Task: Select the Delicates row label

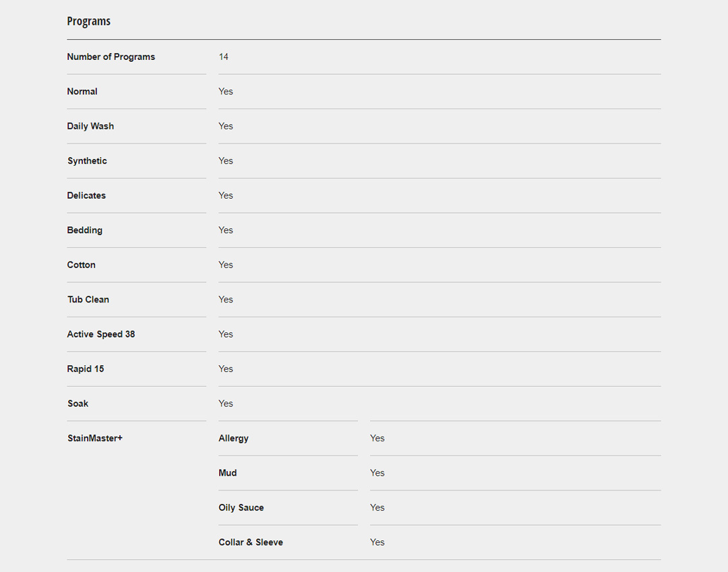Action: coord(86,196)
